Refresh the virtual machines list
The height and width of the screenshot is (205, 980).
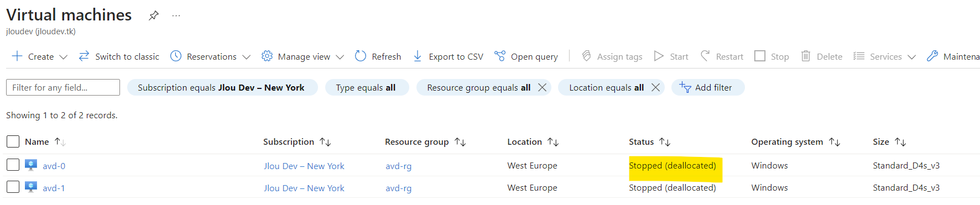378,56
